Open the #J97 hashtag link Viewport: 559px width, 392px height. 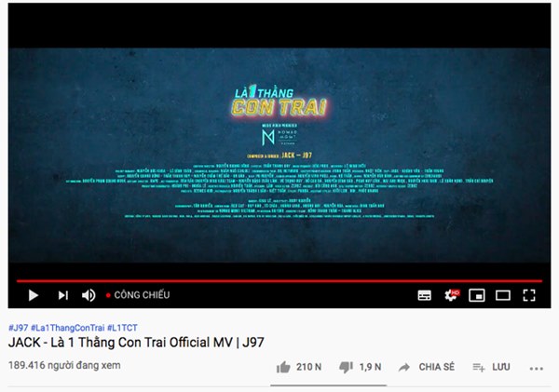pyautogui.click(x=19, y=328)
